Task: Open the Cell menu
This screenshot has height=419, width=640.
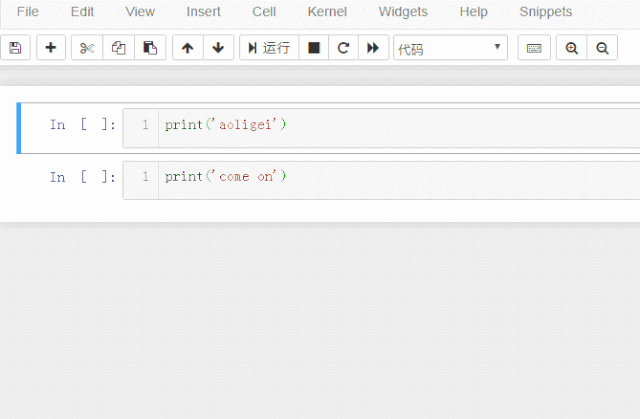Action: click(264, 11)
